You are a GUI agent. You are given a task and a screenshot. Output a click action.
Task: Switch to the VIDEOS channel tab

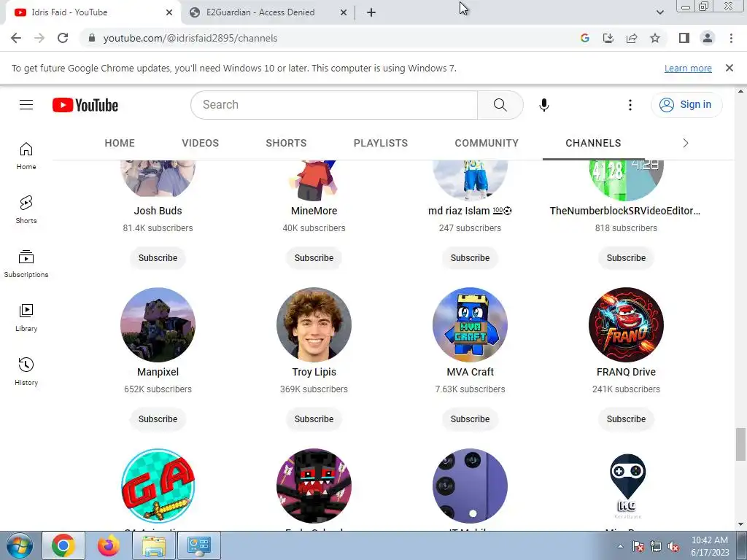[x=200, y=144]
